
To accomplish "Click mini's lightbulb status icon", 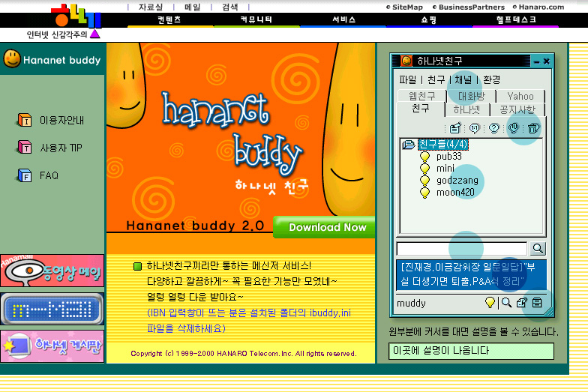I will (424, 169).
